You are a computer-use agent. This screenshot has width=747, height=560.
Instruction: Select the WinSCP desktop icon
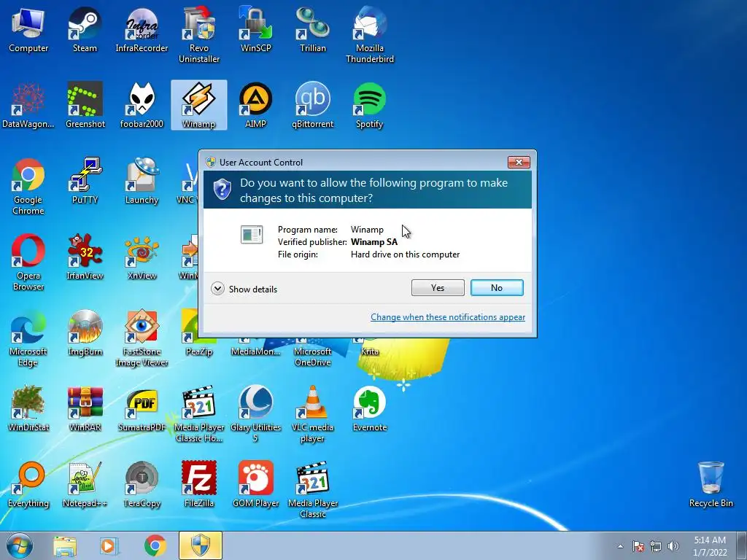pos(256,31)
